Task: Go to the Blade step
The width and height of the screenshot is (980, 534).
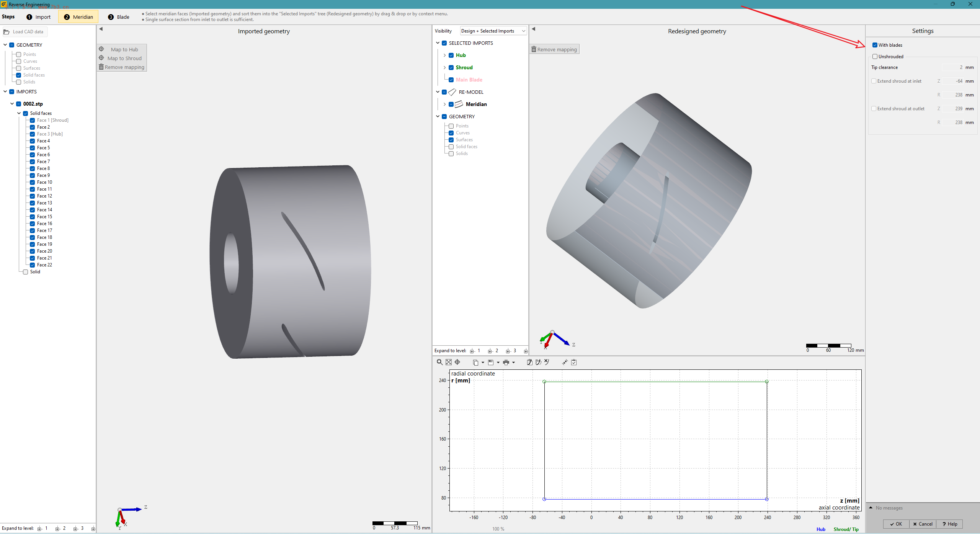Action: 119,17
